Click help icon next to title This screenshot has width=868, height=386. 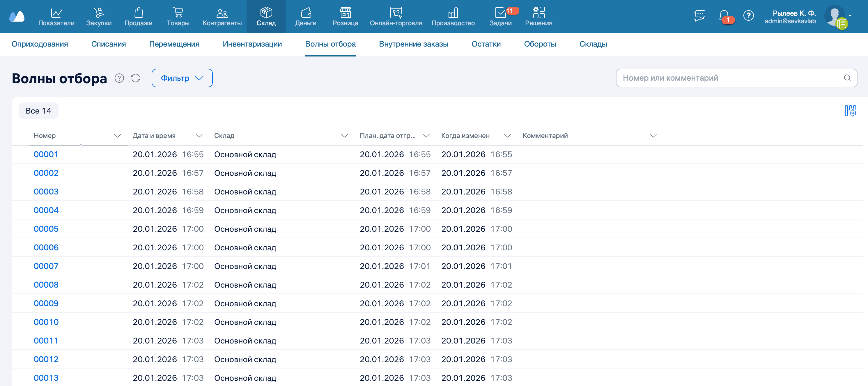119,78
